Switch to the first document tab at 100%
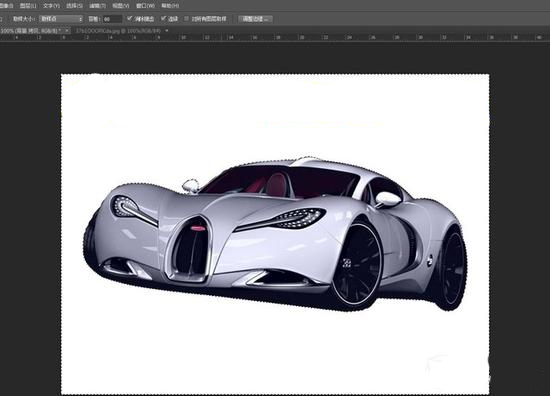The width and height of the screenshot is (550, 396). [31, 31]
